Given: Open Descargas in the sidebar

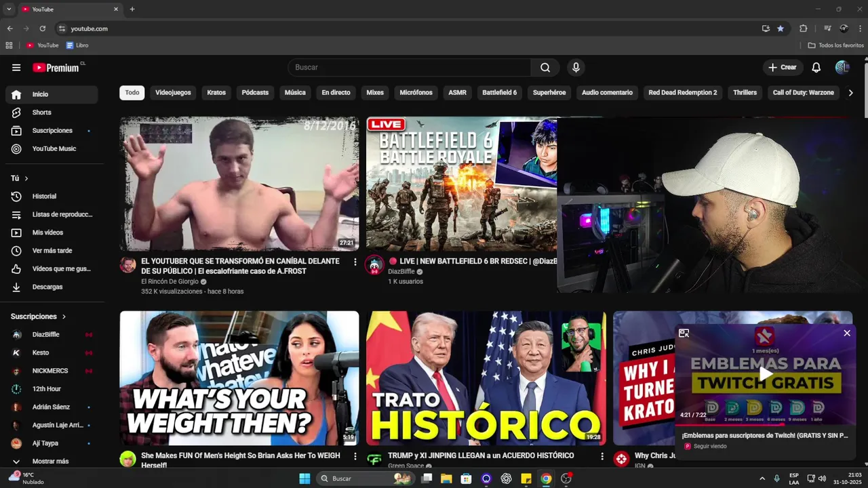Looking at the screenshot, I should click(x=52, y=287).
